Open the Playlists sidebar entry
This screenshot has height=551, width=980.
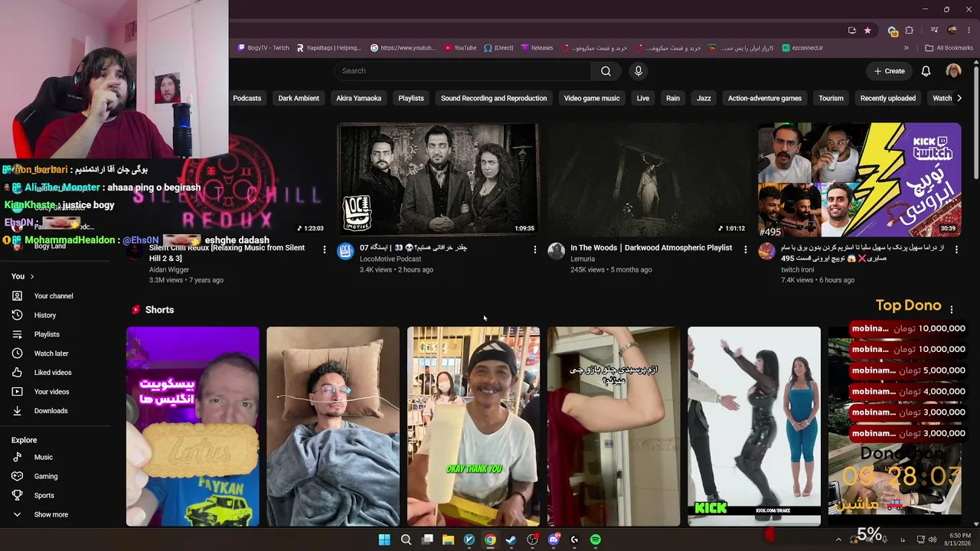47,334
